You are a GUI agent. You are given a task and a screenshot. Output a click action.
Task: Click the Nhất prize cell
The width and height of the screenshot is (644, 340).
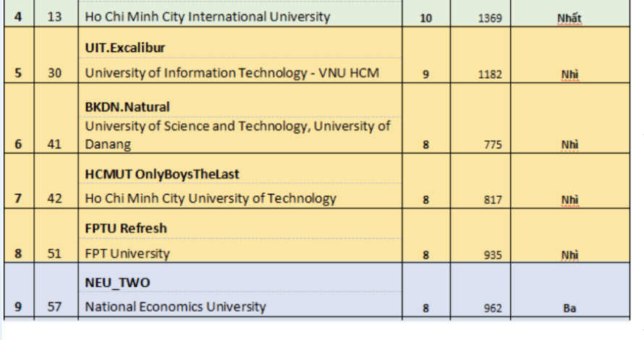coord(569,18)
